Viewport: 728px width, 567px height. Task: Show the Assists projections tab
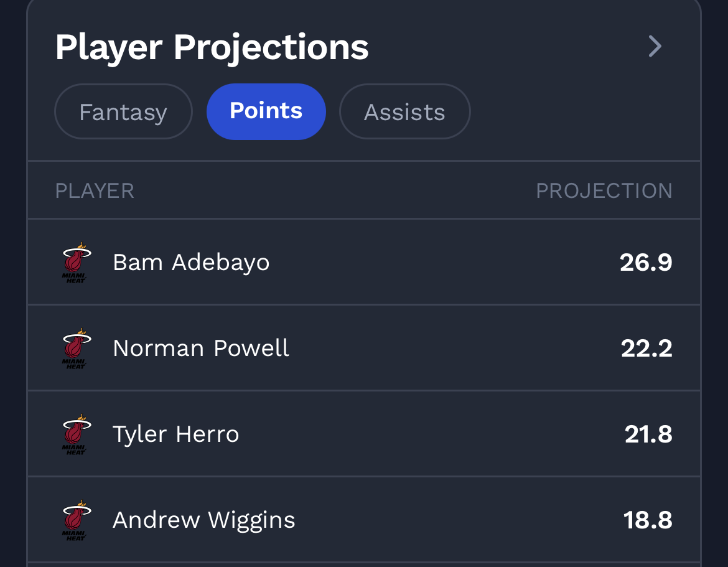(404, 112)
